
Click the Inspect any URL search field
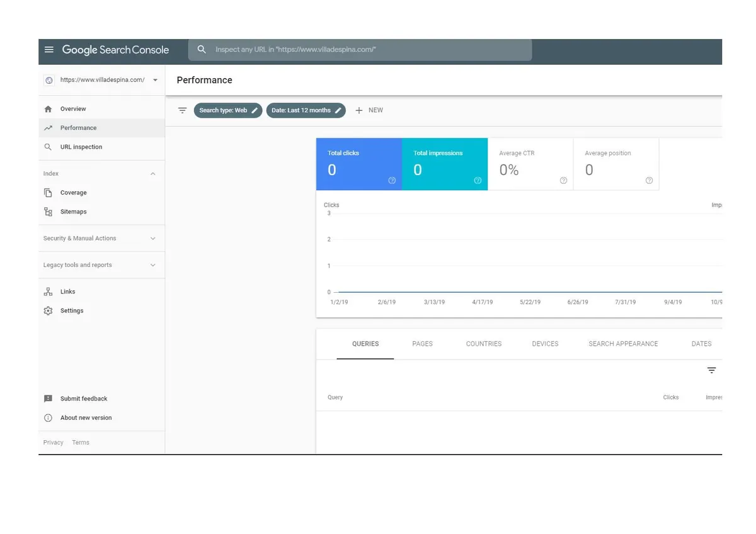365,50
